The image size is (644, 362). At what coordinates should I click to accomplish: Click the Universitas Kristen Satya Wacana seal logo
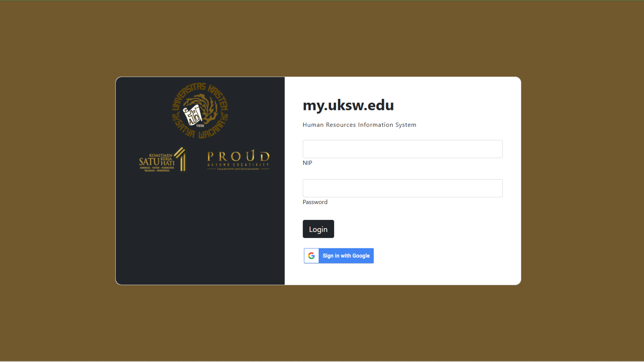pyautogui.click(x=200, y=111)
